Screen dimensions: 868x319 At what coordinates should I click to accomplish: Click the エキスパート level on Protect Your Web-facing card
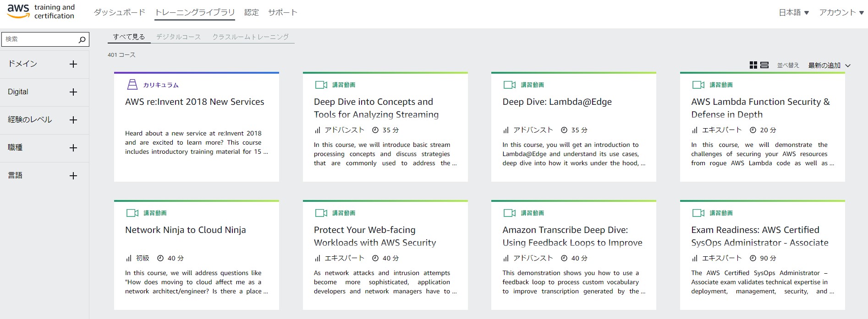coord(345,258)
